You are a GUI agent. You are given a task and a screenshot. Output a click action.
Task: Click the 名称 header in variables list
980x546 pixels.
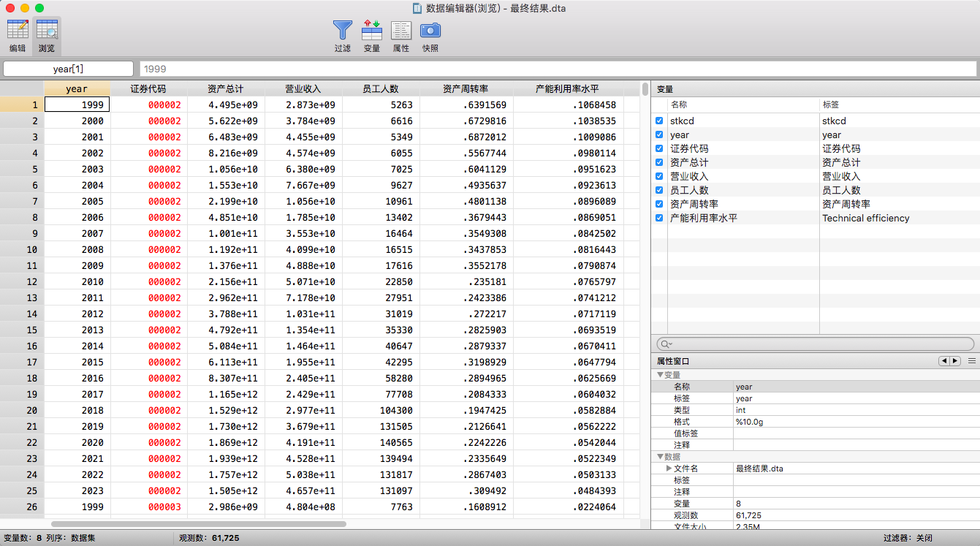pos(680,105)
